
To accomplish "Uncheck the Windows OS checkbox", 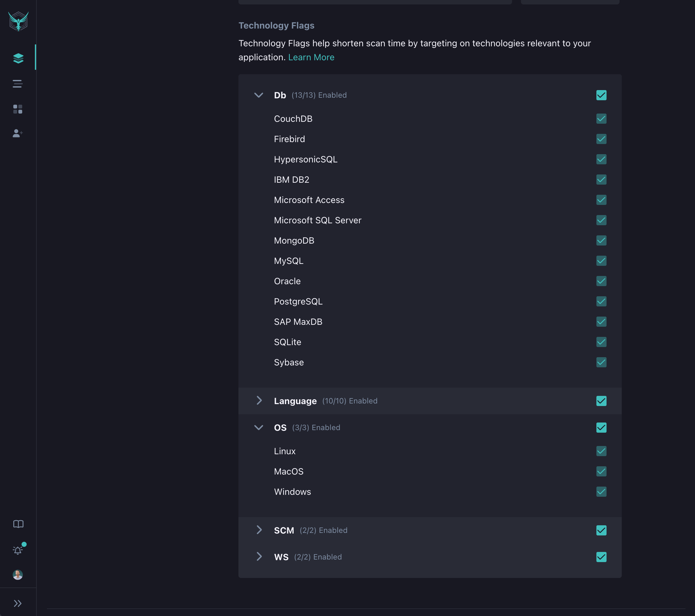I will point(601,492).
